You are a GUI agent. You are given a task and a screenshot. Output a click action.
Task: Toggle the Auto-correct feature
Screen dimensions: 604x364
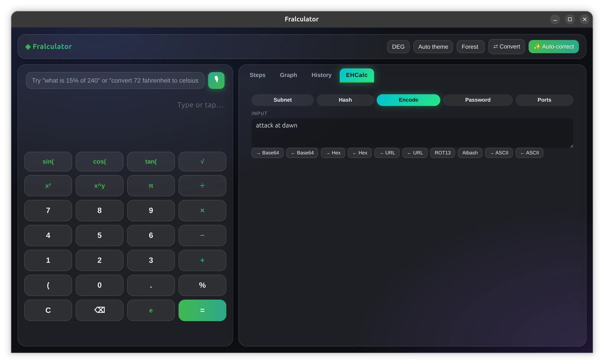coord(553,46)
